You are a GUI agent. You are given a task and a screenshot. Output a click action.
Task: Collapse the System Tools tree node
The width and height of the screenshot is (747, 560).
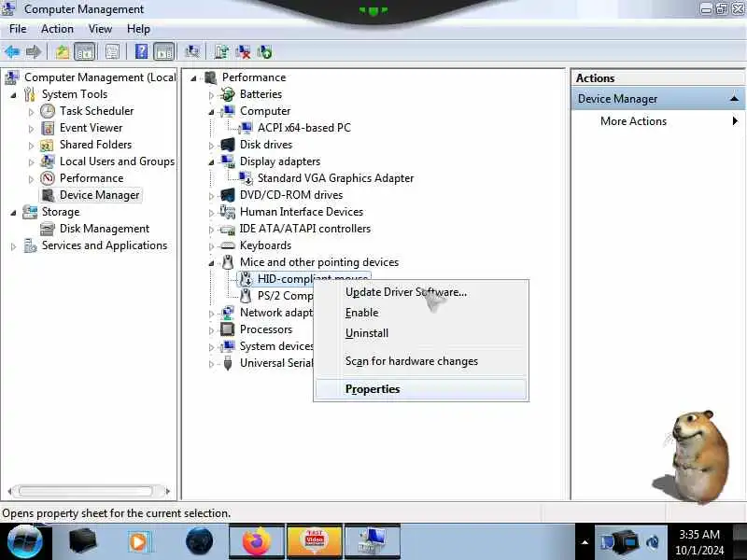click(13, 95)
